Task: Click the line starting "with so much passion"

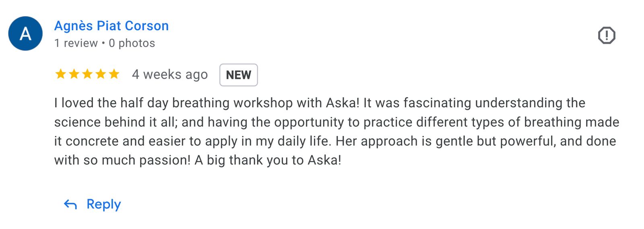Action: tap(198, 160)
